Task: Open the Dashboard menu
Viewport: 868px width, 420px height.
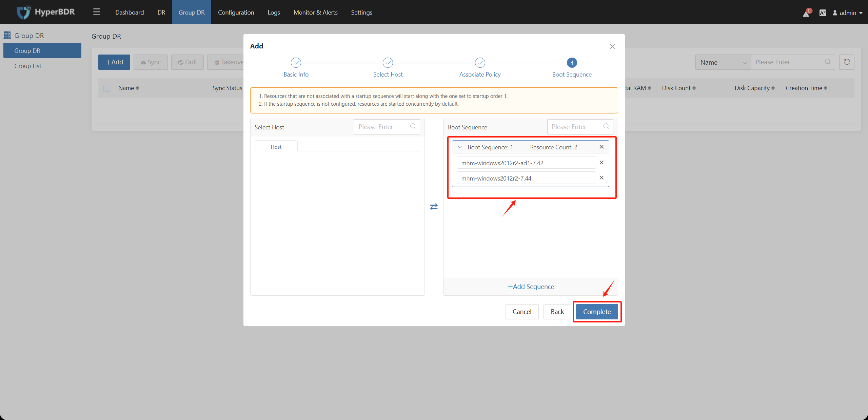Action: click(x=130, y=12)
